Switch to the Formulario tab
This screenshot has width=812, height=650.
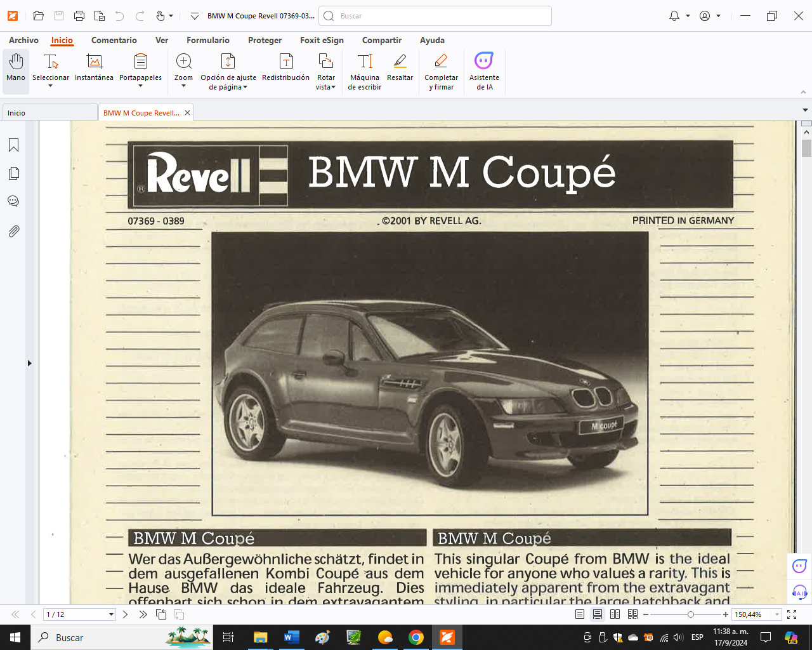(208, 40)
